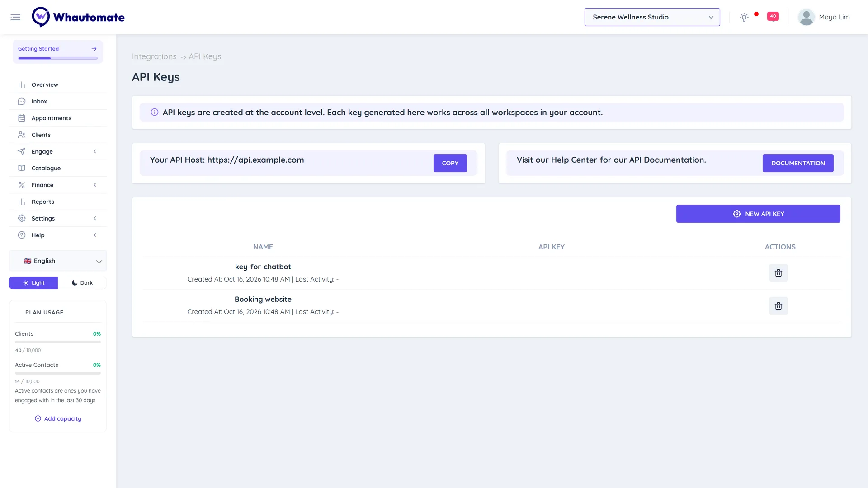Image resolution: width=868 pixels, height=488 pixels.
Task: Click the Getting Started progress bar
Action: pos(58,58)
